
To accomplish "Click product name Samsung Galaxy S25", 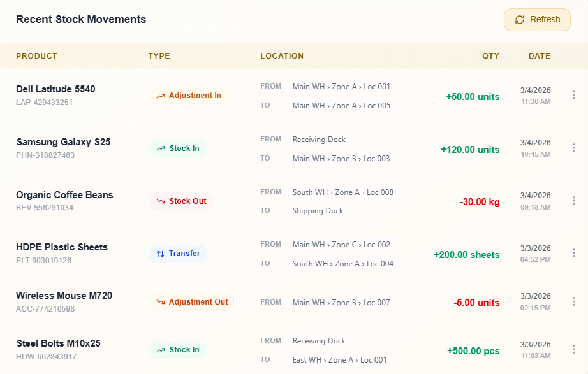I will (x=63, y=142).
